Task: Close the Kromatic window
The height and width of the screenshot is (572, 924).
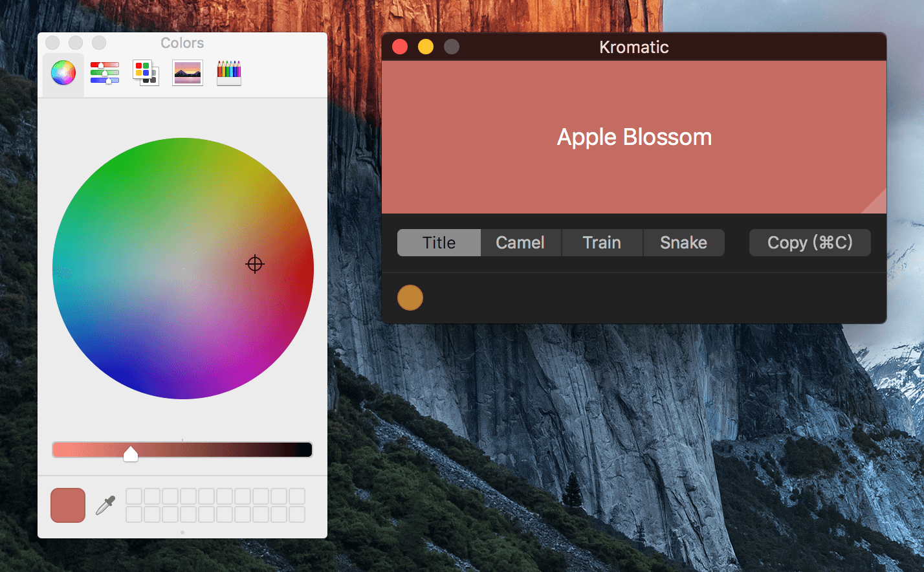Action: point(400,47)
